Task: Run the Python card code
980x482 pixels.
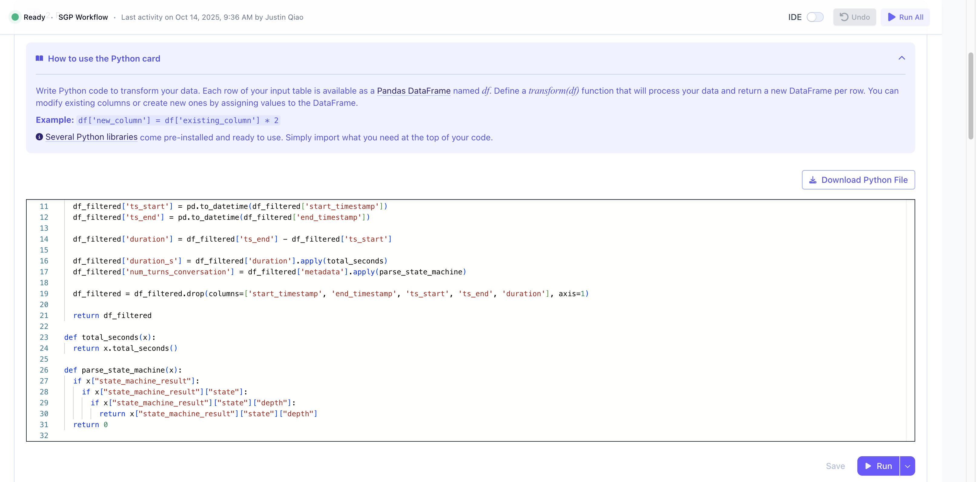Action: click(x=878, y=466)
